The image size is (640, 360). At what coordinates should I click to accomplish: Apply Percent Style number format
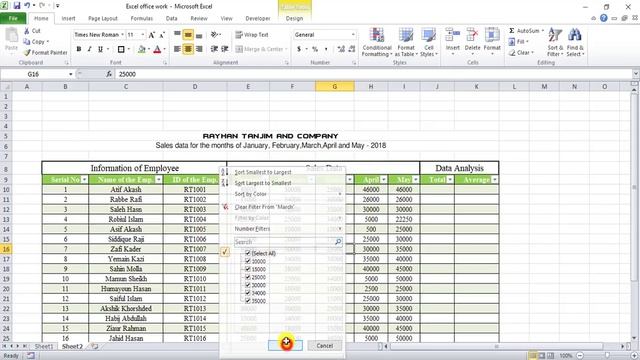click(x=315, y=49)
